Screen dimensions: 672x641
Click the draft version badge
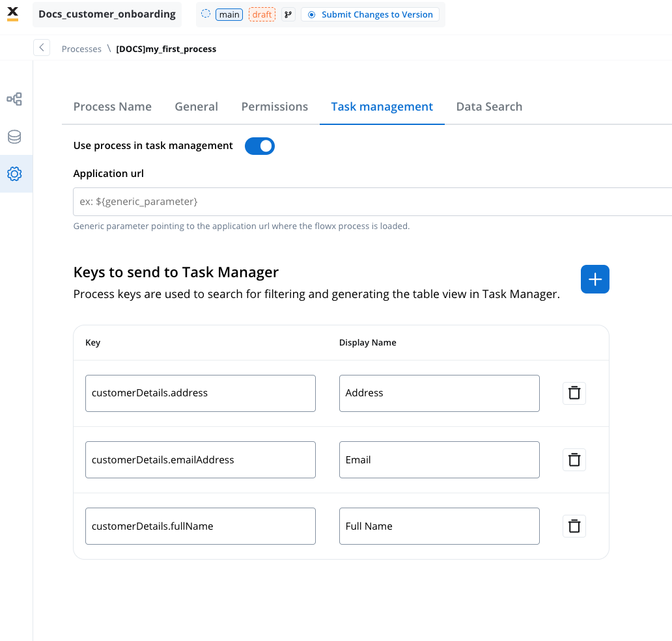tap(262, 14)
